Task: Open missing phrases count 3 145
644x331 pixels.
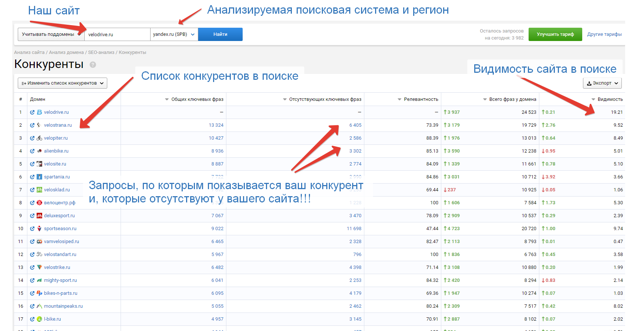Action: click(355, 319)
